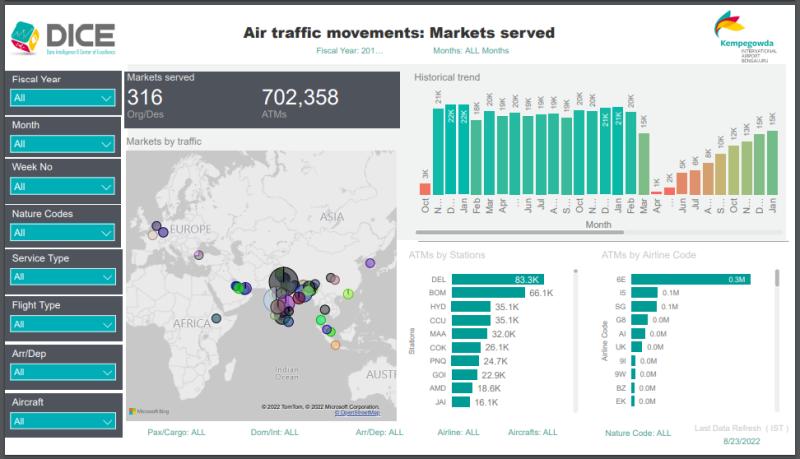Click the large dark bubble over India
Image resolution: width=800 pixels, height=459 pixels.
(x=285, y=281)
